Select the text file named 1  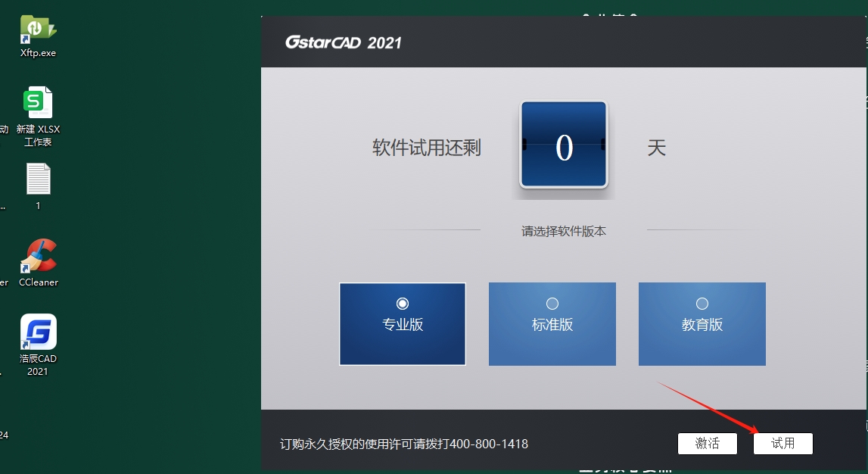[38, 180]
